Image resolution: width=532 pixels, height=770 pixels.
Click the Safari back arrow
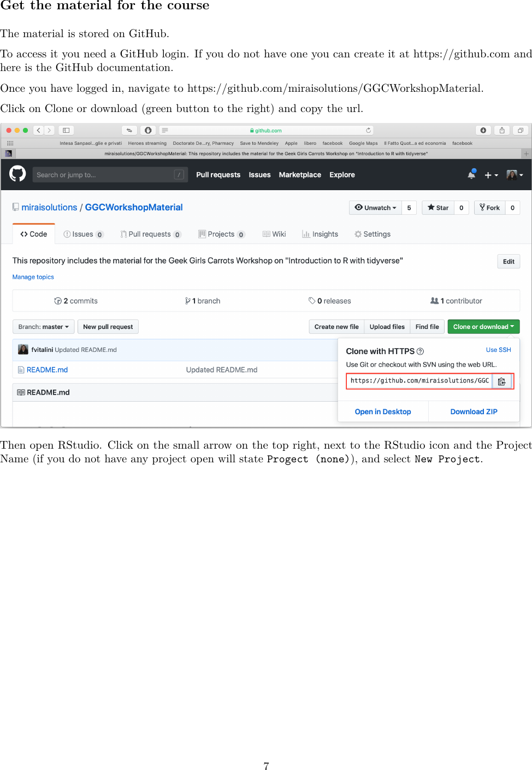click(x=38, y=130)
